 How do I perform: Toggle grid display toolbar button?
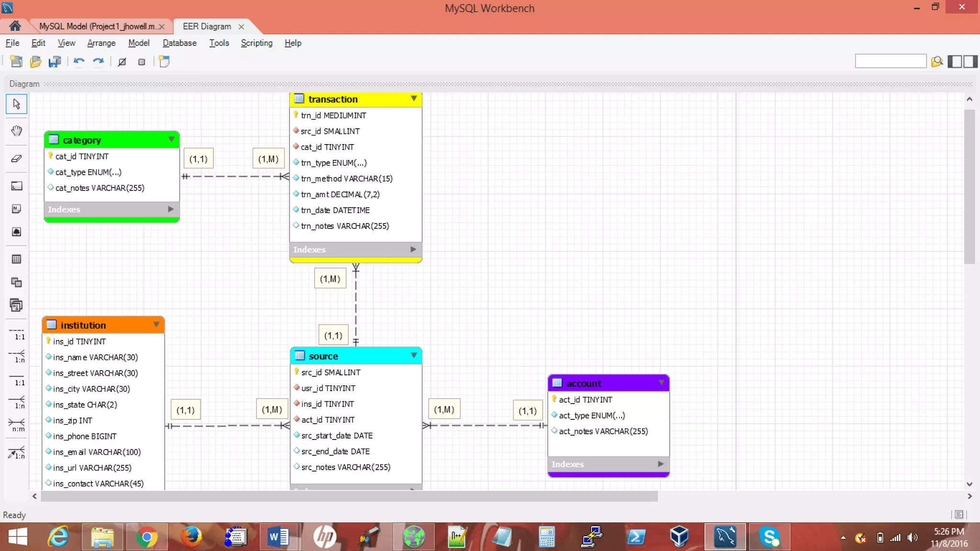142,62
